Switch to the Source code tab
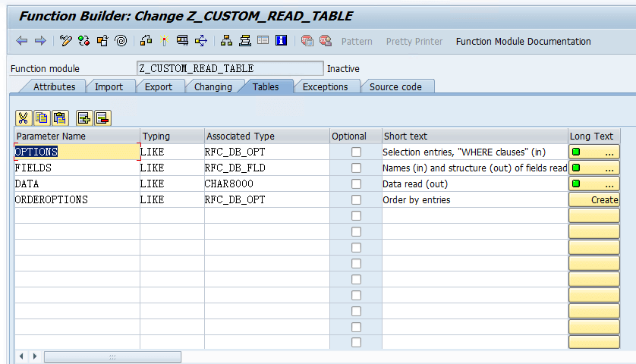The image size is (636, 364). (x=395, y=87)
